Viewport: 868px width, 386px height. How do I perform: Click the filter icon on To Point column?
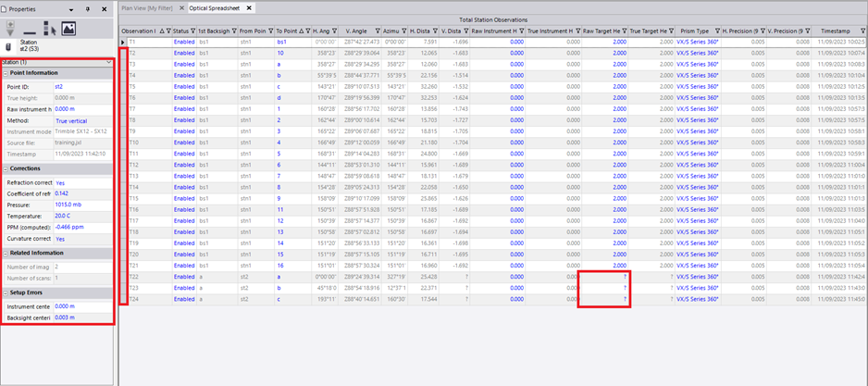307,31
